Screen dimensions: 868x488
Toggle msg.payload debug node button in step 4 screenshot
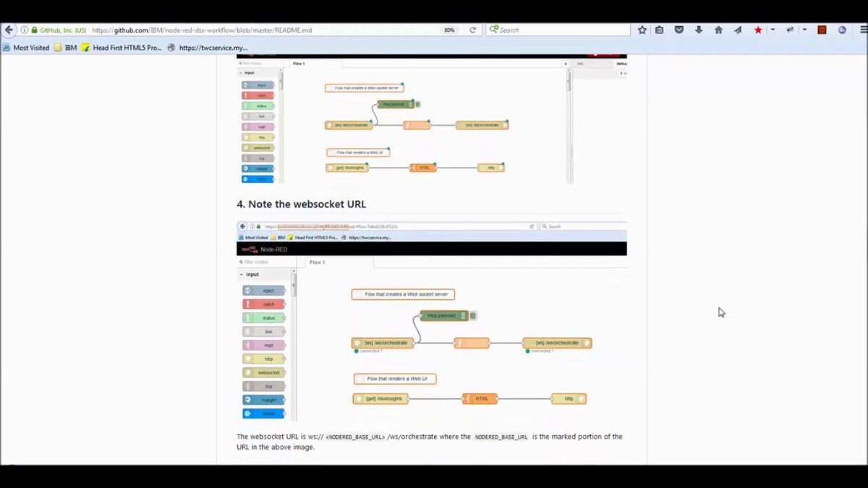coord(473,315)
